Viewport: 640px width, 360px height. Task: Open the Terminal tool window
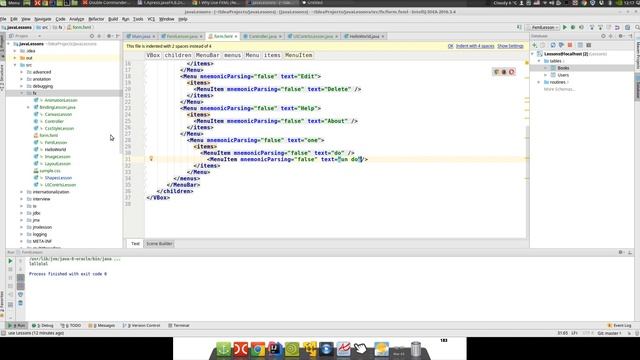(179, 325)
